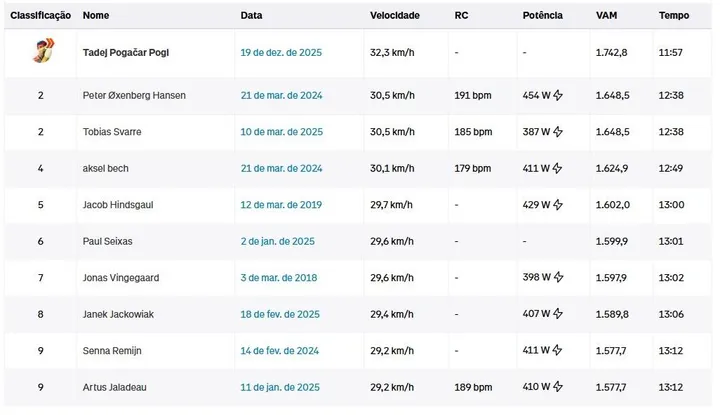
Task: Click the Tempo column header
Action: [674, 15]
